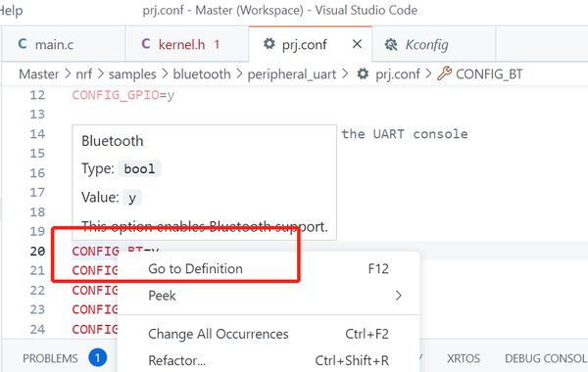Click the Kconfig tab gear icon

pos(391,45)
